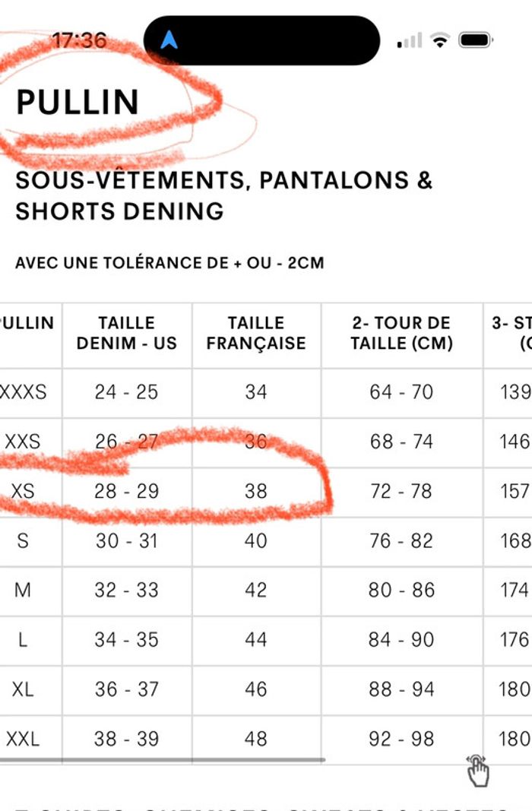Select the 28 - 29 denim size cell
This screenshot has width=532, height=811.
pyautogui.click(x=127, y=491)
